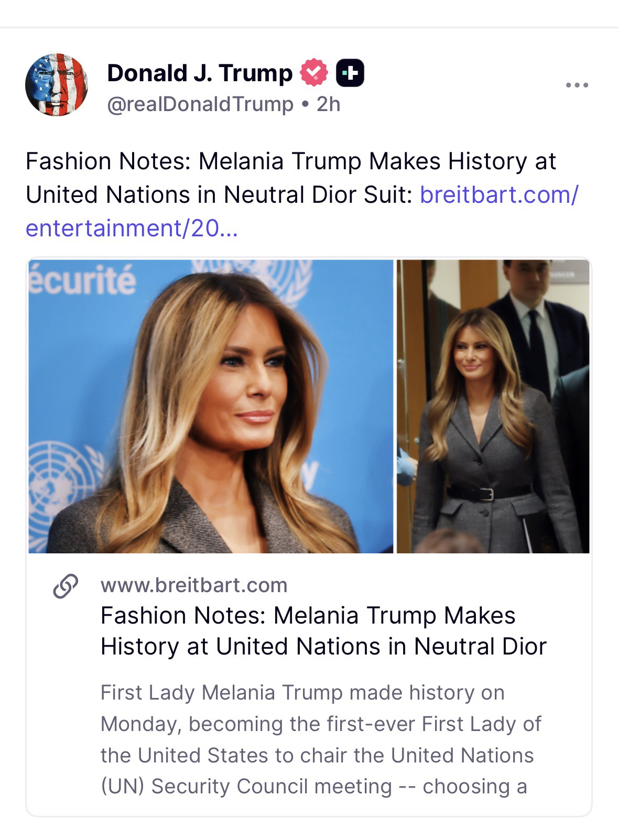The height and width of the screenshot is (840, 618).
Task: Click the chain link icon in card
Action: tap(66, 586)
